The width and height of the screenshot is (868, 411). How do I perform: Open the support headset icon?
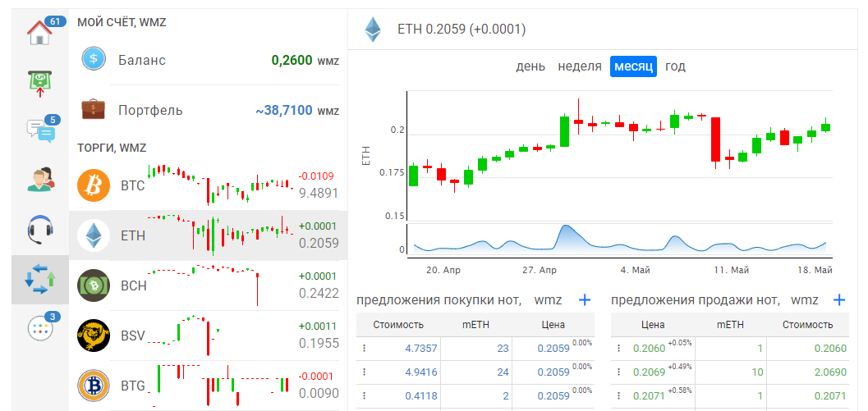coord(40,230)
